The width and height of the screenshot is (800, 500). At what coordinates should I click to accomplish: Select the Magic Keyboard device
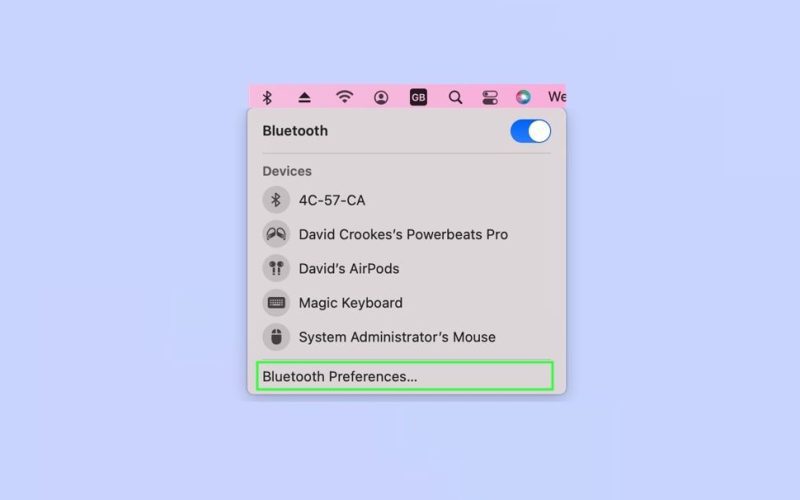(407, 303)
